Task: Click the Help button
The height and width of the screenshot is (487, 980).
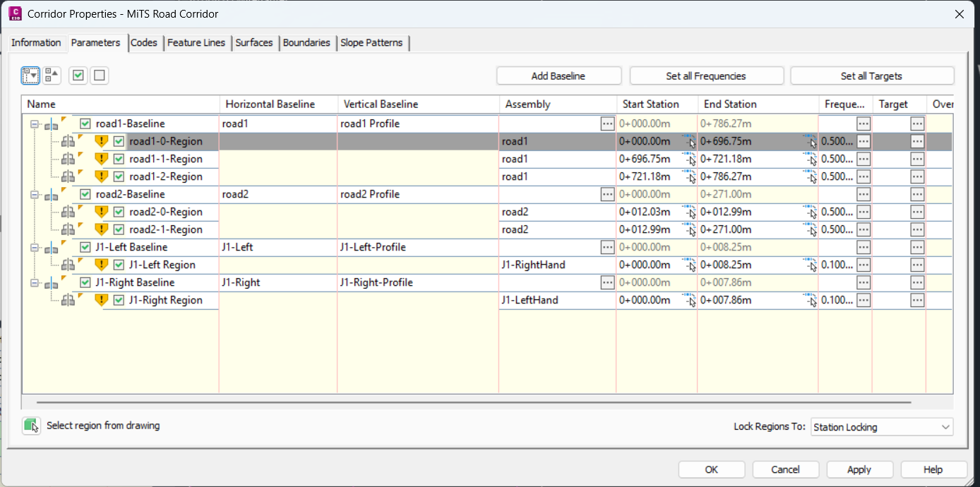Action: click(933, 469)
